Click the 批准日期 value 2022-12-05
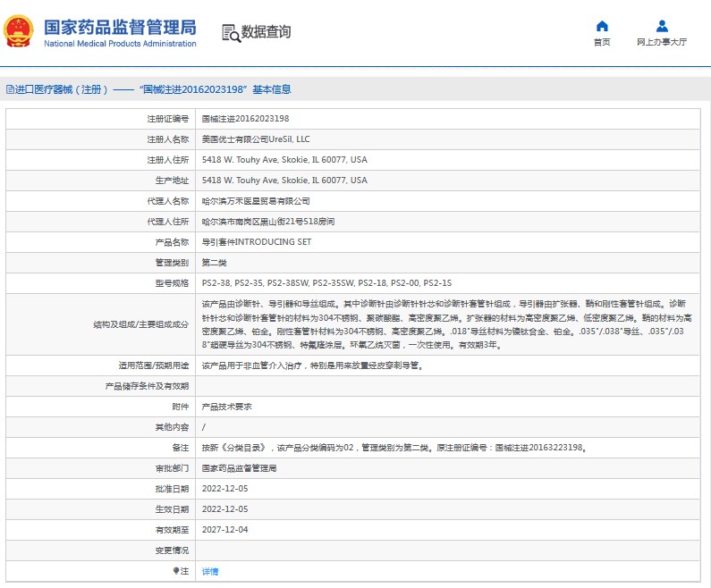711x588 pixels. coord(224,488)
